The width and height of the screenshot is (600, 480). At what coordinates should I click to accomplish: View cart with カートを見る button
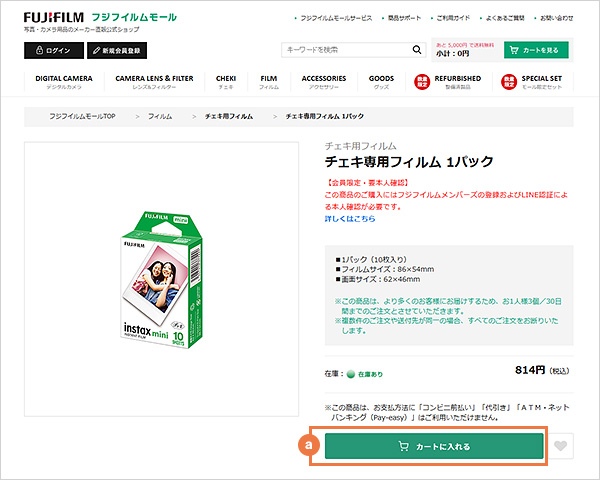537,49
